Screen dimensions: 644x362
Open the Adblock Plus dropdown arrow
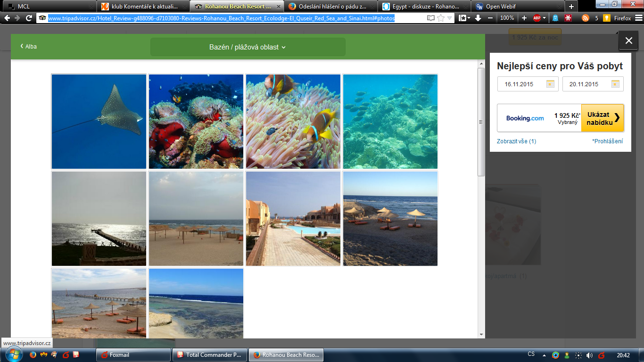click(x=545, y=18)
